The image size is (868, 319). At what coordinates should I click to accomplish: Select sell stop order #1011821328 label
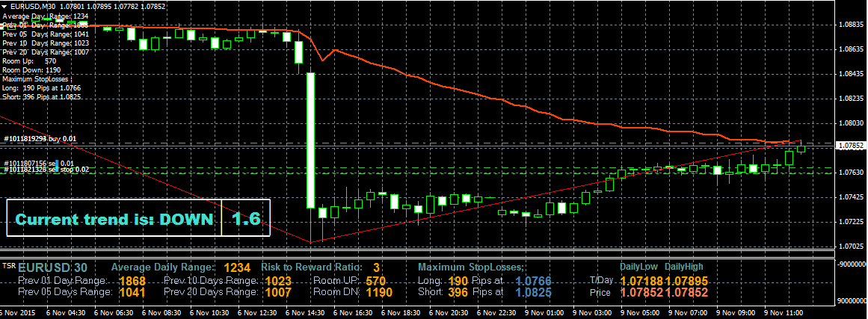(46, 170)
